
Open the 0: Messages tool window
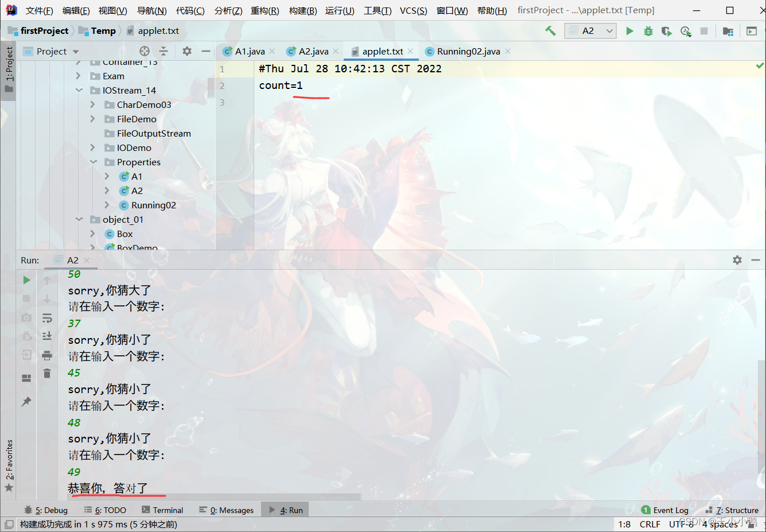coord(226,510)
